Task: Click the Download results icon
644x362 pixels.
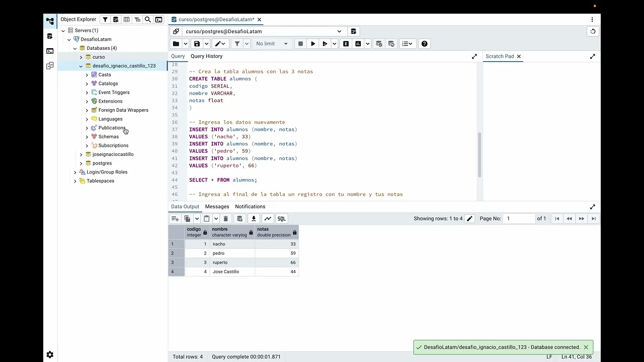Action: (254, 219)
